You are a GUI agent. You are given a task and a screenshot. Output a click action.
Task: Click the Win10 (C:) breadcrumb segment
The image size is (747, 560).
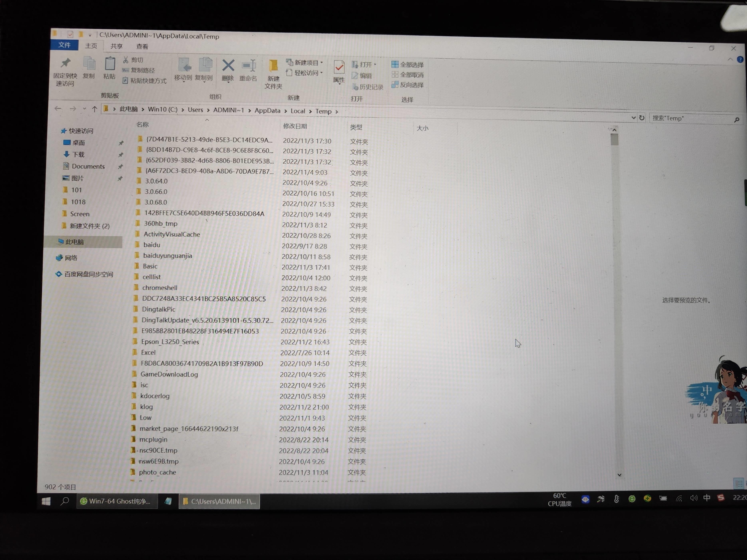pos(162,110)
